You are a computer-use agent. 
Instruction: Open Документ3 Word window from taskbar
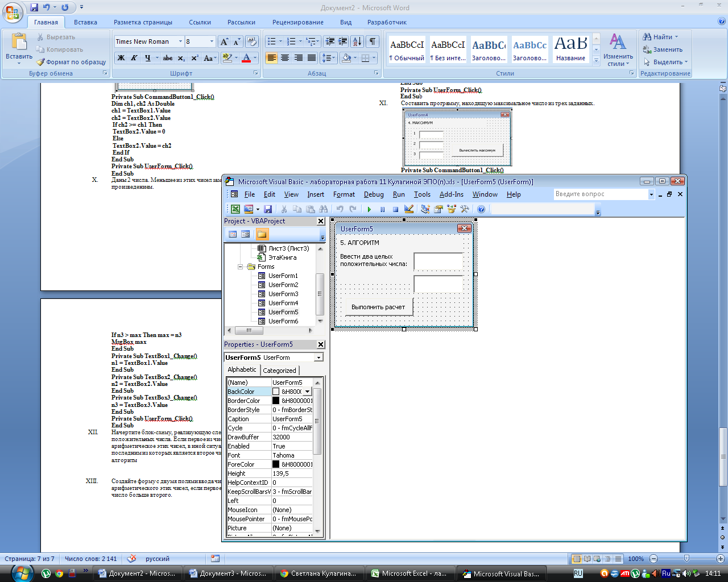(228, 573)
